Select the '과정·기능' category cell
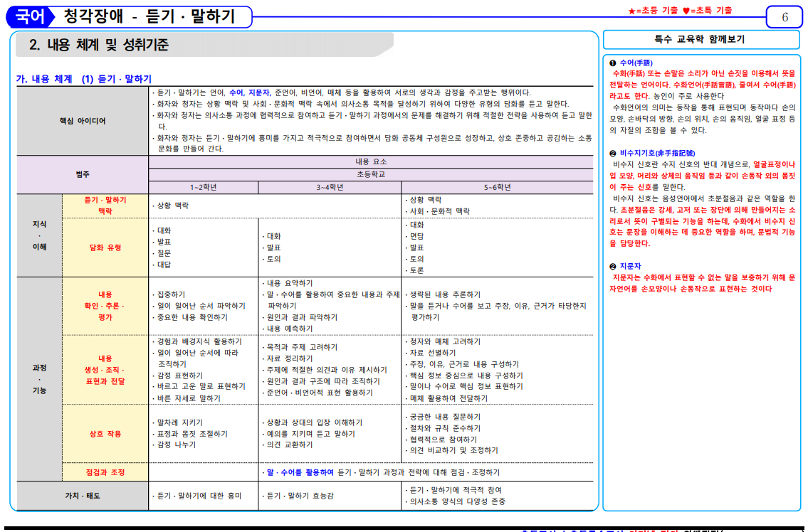 coord(40,379)
